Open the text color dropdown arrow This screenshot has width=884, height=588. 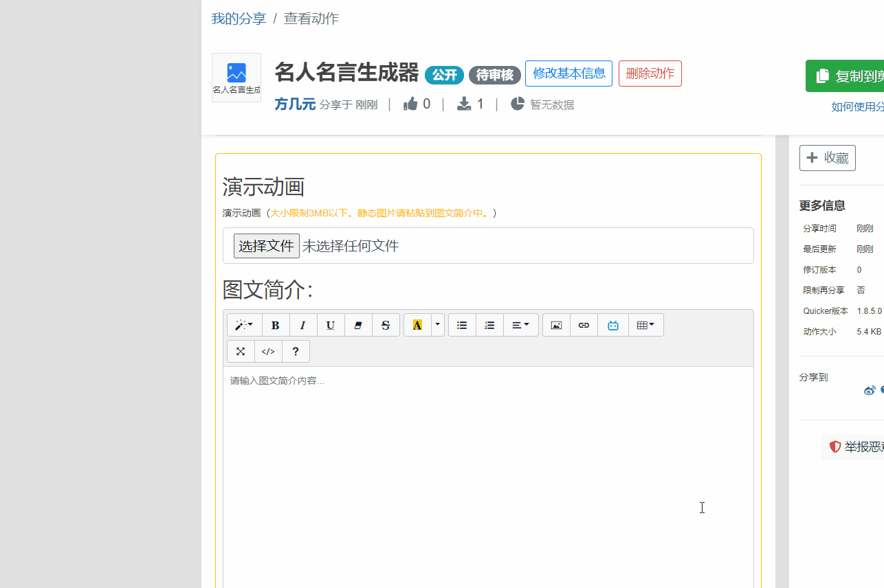[x=438, y=325]
